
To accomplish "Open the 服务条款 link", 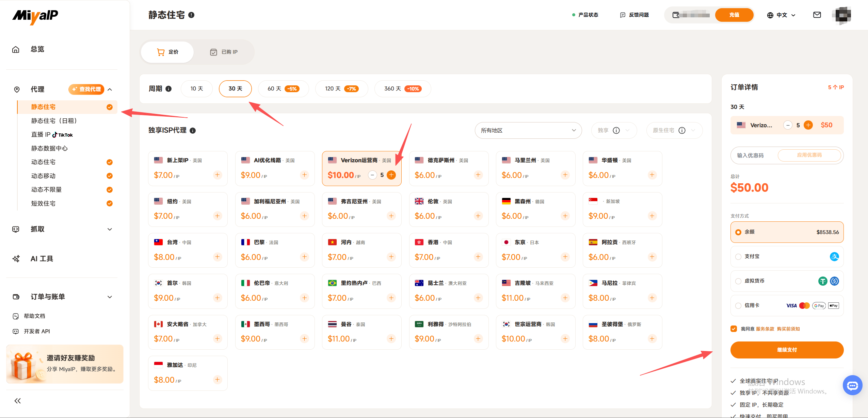I will [765, 329].
